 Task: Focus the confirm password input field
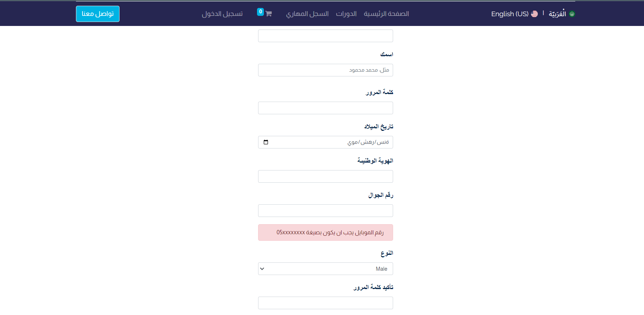pos(325,303)
